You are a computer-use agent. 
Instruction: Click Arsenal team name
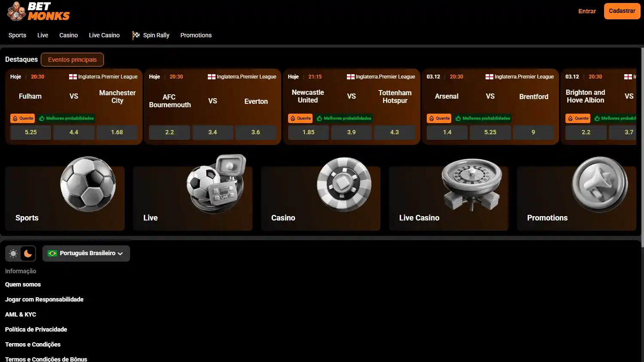(447, 97)
